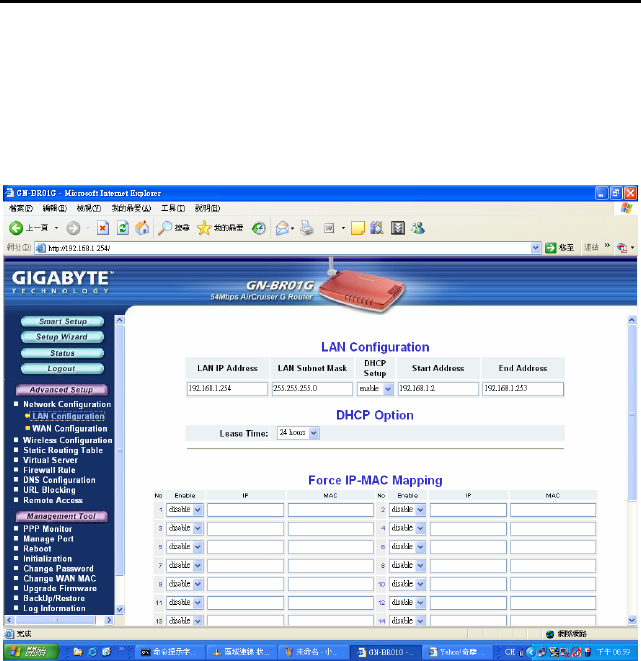641x661 pixels.
Task: Click the Smart Setup button
Action: [x=62, y=321]
